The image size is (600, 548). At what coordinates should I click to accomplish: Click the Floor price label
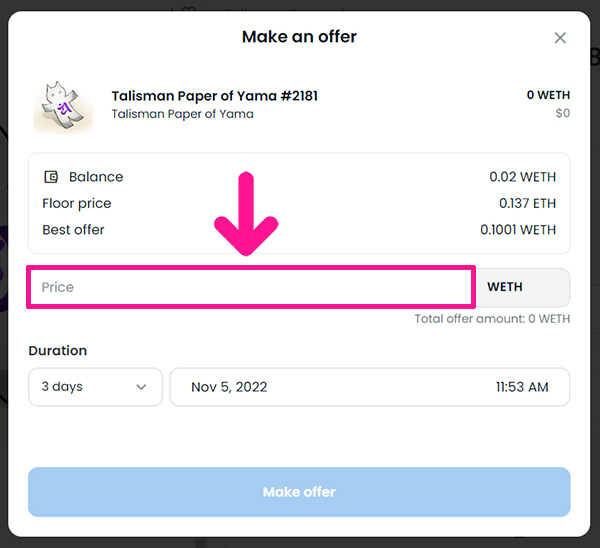pyautogui.click(x=77, y=204)
